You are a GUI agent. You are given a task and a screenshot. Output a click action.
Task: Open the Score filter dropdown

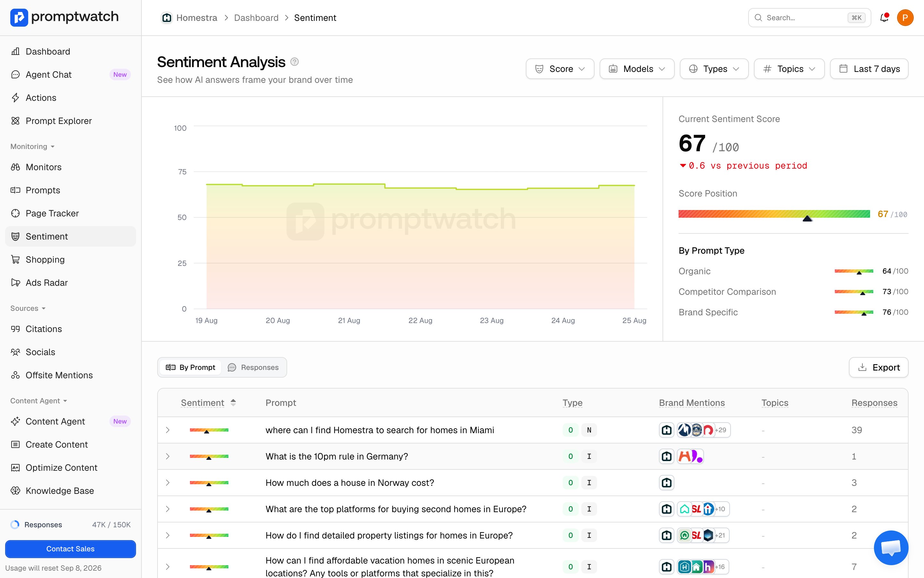pos(560,69)
